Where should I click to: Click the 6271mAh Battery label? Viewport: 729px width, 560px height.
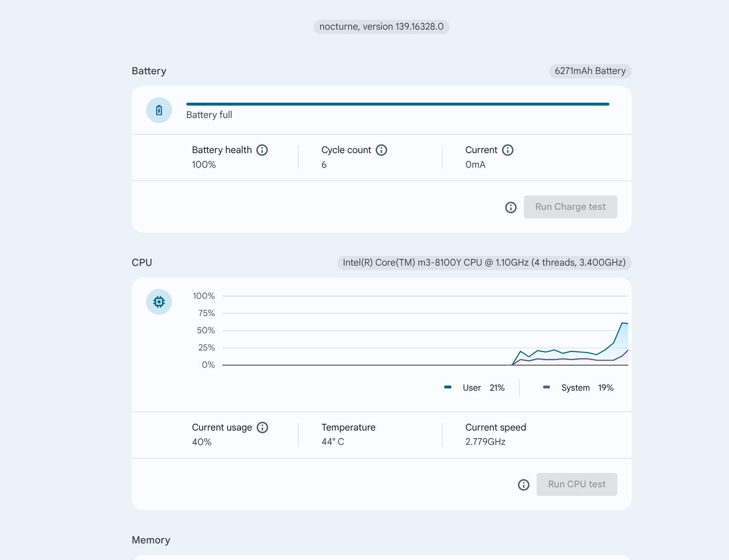click(x=590, y=71)
